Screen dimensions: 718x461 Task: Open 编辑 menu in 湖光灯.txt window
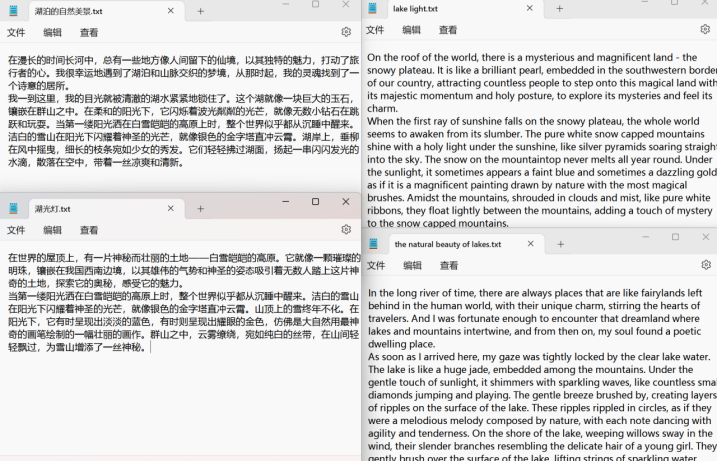[52, 230]
